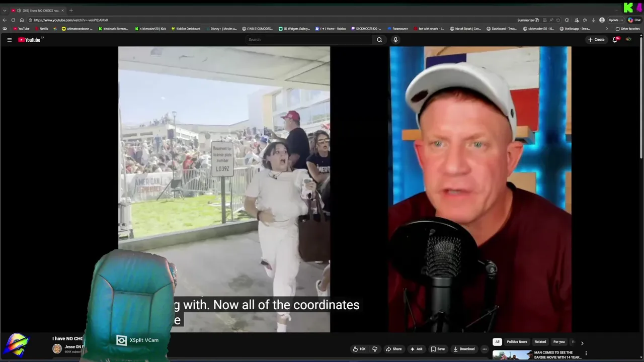Click the Ask button under the video
Viewport: 644px width, 362px height.
click(x=416, y=349)
